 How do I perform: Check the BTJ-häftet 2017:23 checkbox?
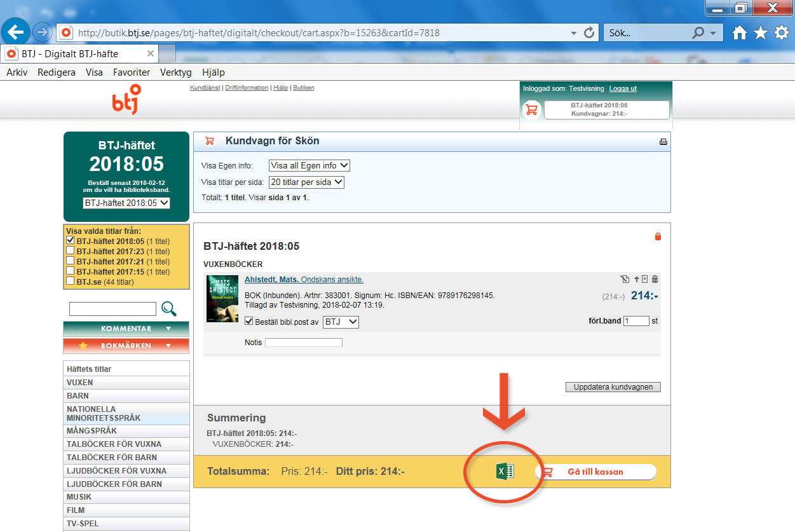pyautogui.click(x=71, y=251)
